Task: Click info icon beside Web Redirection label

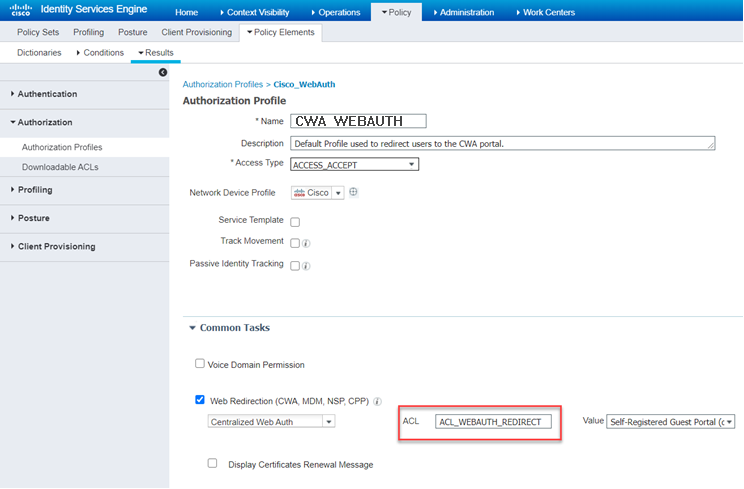Action: pyautogui.click(x=377, y=401)
